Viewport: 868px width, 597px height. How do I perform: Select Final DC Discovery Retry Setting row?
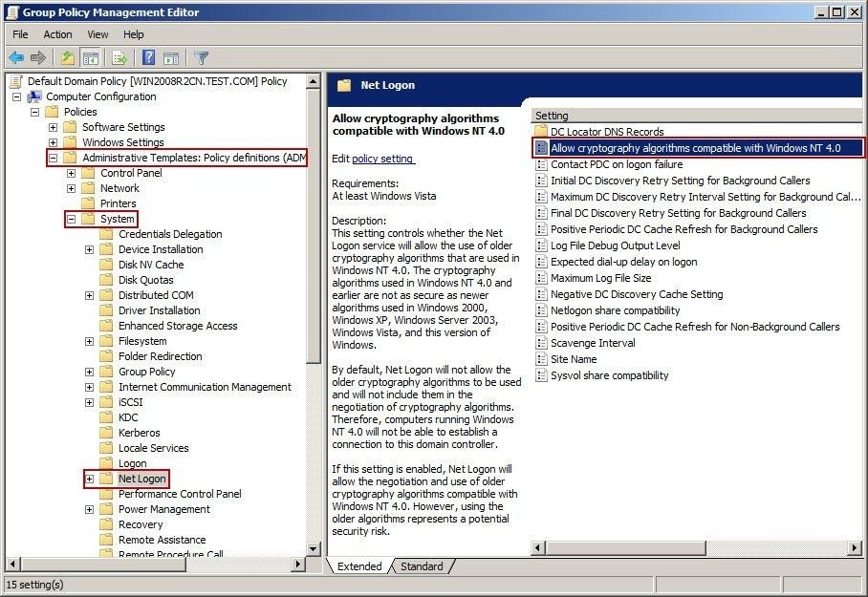click(678, 213)
